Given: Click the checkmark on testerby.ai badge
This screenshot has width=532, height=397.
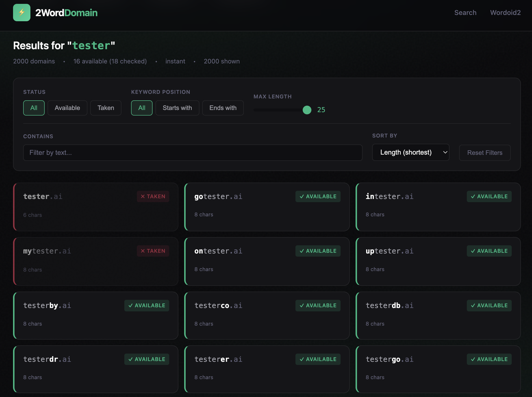Looking at the screenshot, I should coord(131,305).
